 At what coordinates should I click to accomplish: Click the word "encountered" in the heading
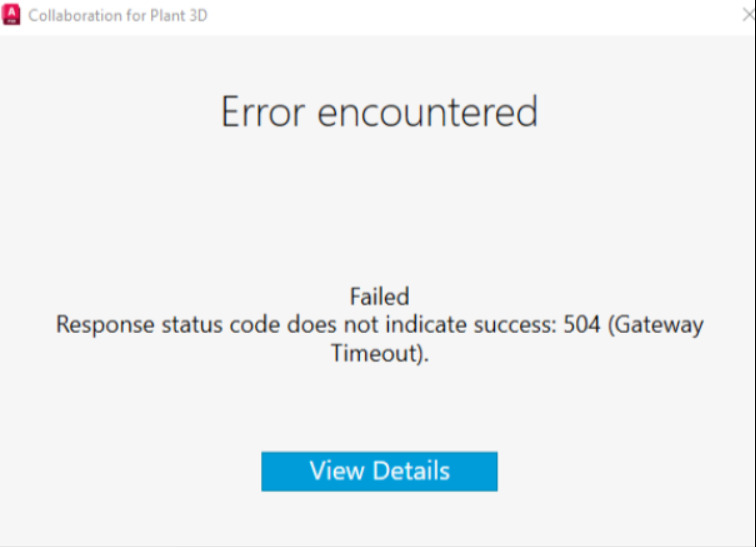click(428, 111)
